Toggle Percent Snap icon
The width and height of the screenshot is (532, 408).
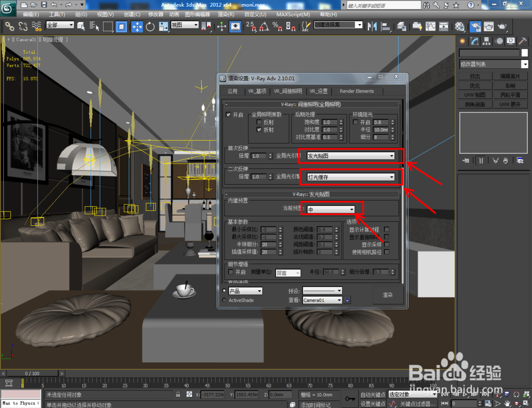click(x=277, y=27)
